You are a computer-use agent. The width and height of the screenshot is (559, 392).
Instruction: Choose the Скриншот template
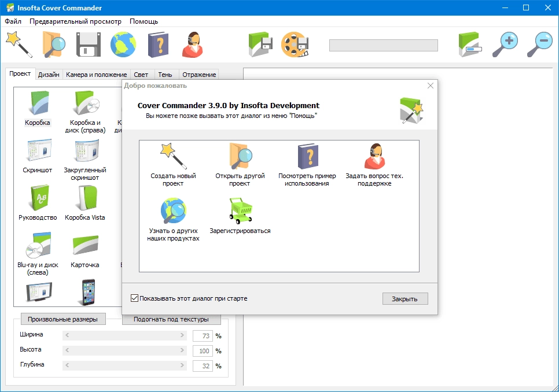[x=38, y=156]
